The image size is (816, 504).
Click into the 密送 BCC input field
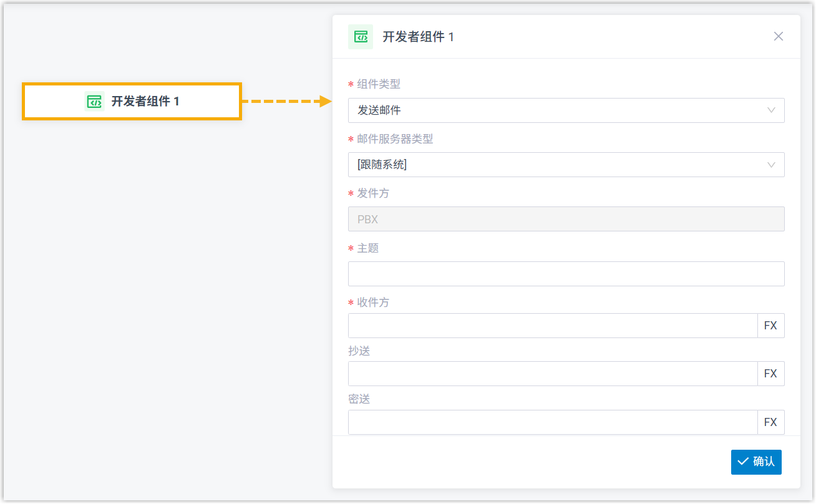click(x=552, y=422)
